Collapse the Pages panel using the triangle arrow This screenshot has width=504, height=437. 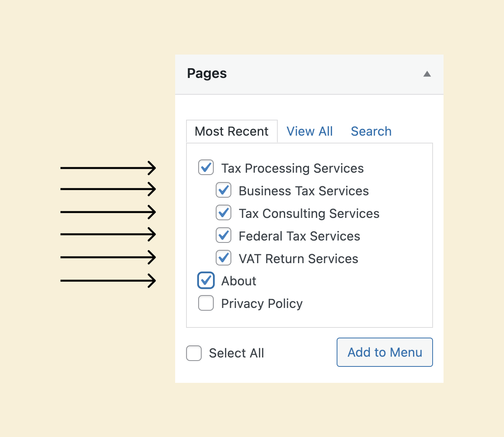click(x=427, y=74)
